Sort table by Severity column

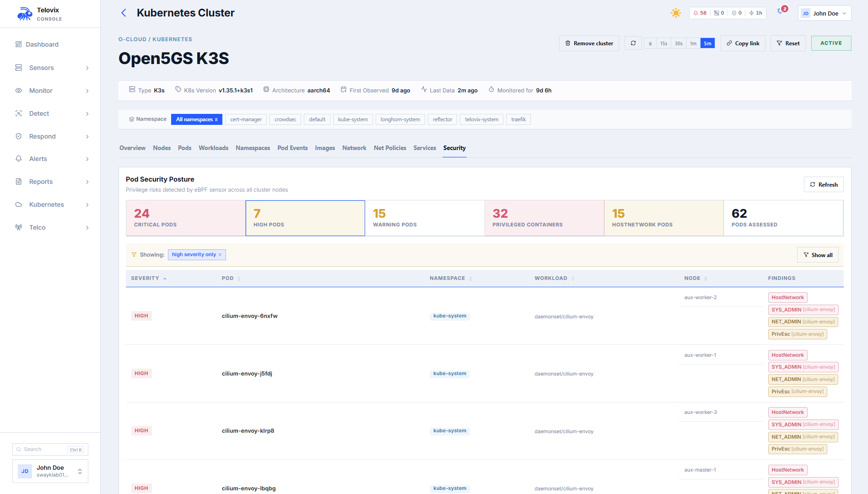(149, 278)
